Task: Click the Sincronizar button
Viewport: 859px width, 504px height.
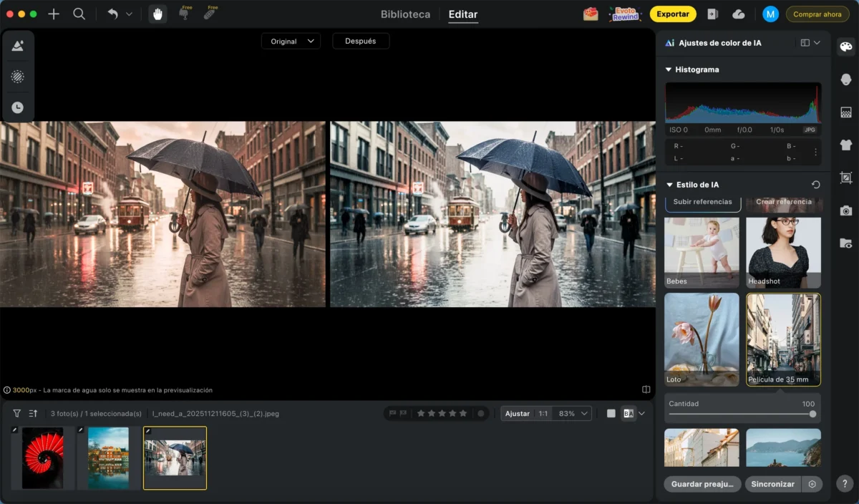Action: pos(772,484)
